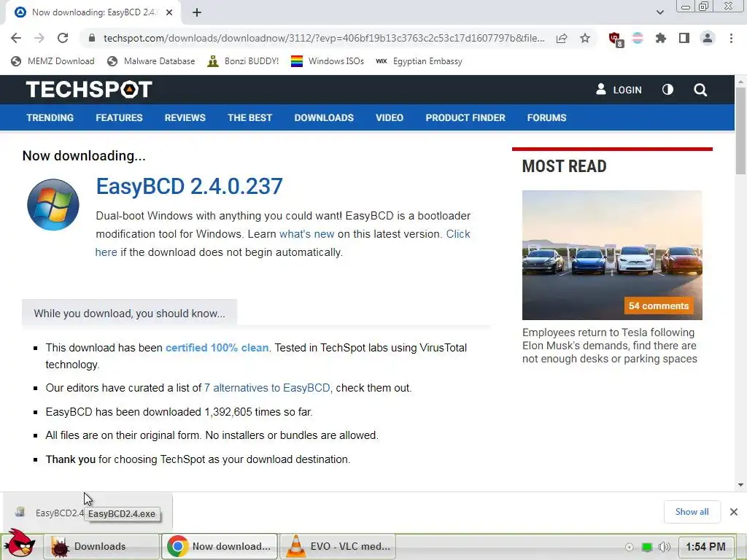Open the FEATURES nav item
This screenshot has height=560, width=747.
point(119,117)
